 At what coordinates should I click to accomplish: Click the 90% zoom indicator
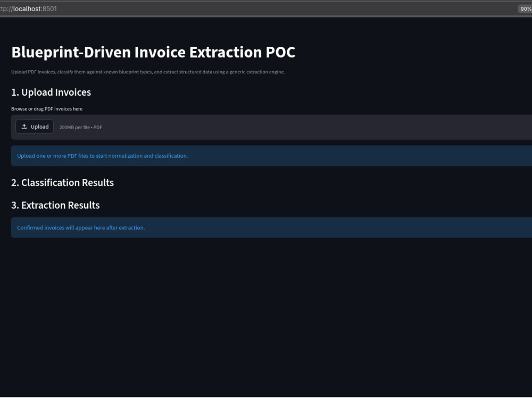point(525,9)
